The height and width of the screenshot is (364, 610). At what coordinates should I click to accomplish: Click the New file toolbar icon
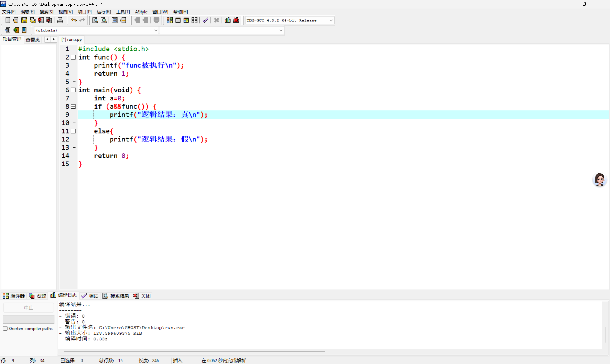click(8, 20)
